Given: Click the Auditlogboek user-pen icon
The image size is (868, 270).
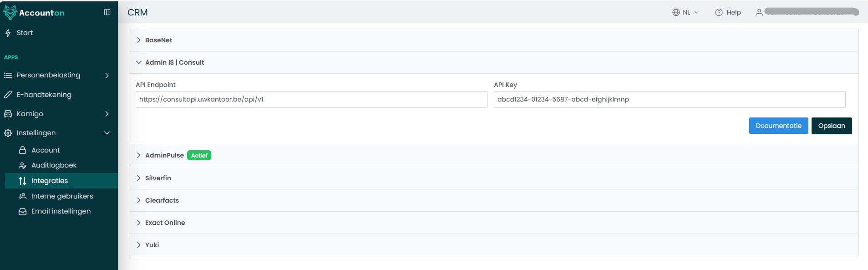Looking at the screenshot, I should (x=22, y=165).
